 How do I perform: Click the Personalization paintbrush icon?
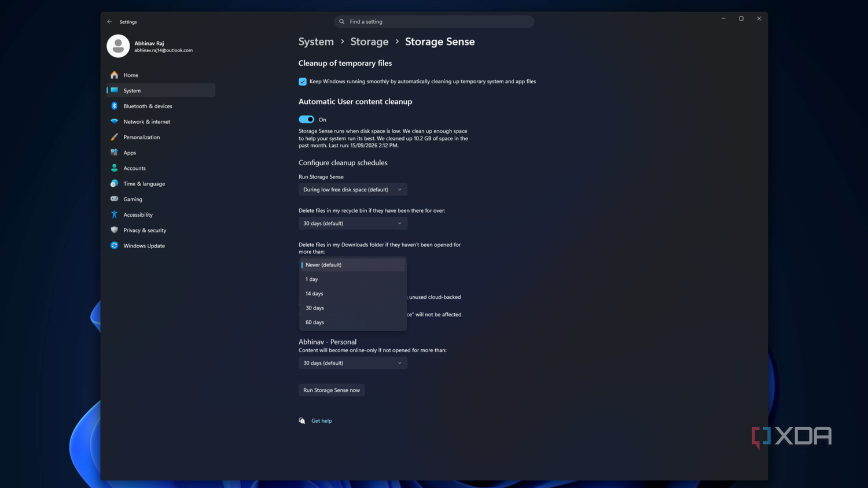click(114, 137)
